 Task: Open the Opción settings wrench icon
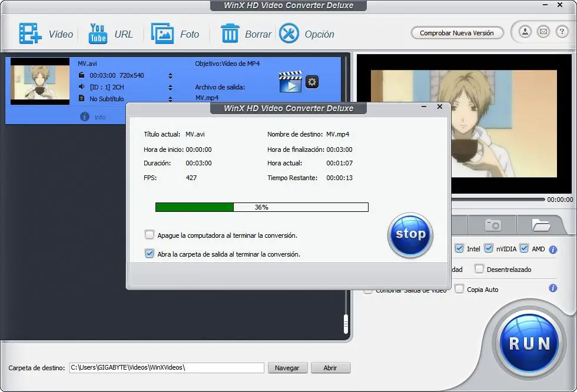[289, 34]
